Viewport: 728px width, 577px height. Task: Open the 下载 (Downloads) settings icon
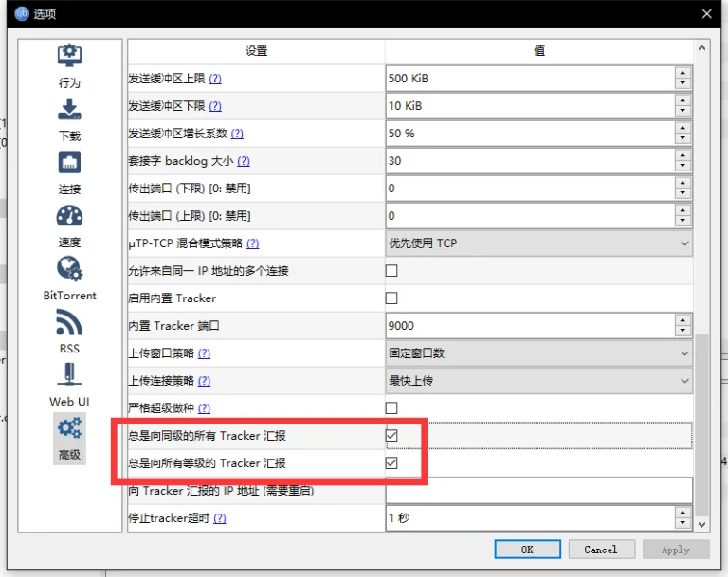pyautogui.click(x=69, y=109)
